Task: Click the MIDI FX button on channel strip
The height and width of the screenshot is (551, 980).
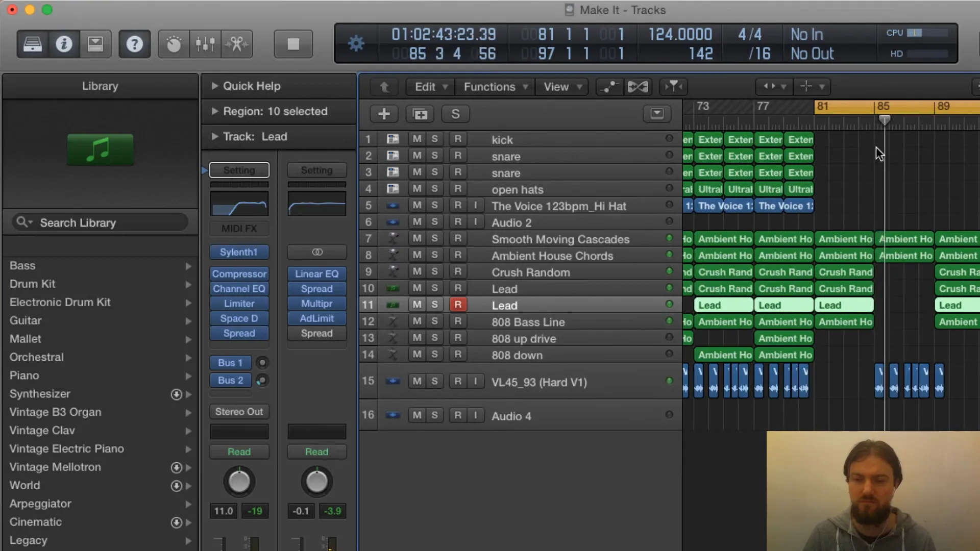Action: 239,228
